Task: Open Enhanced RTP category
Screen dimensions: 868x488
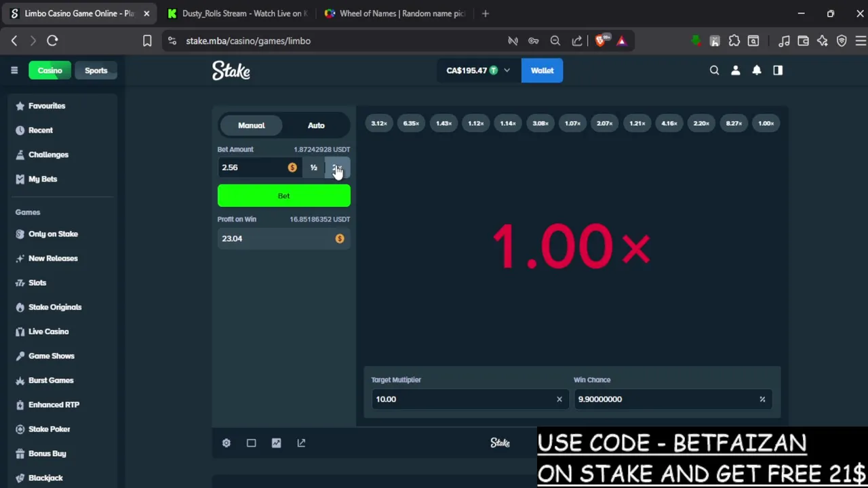Action: [54, 405]
